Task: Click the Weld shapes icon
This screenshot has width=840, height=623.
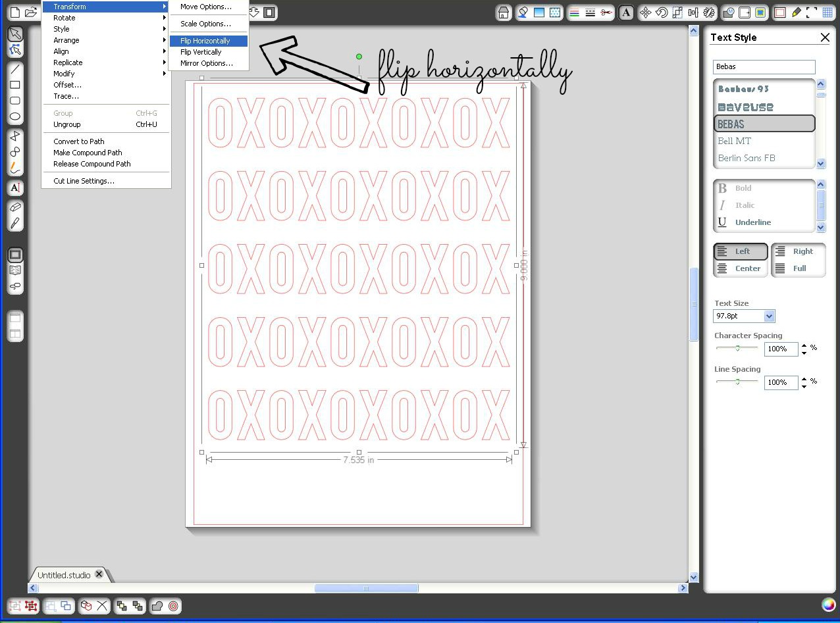Action: 157,606
